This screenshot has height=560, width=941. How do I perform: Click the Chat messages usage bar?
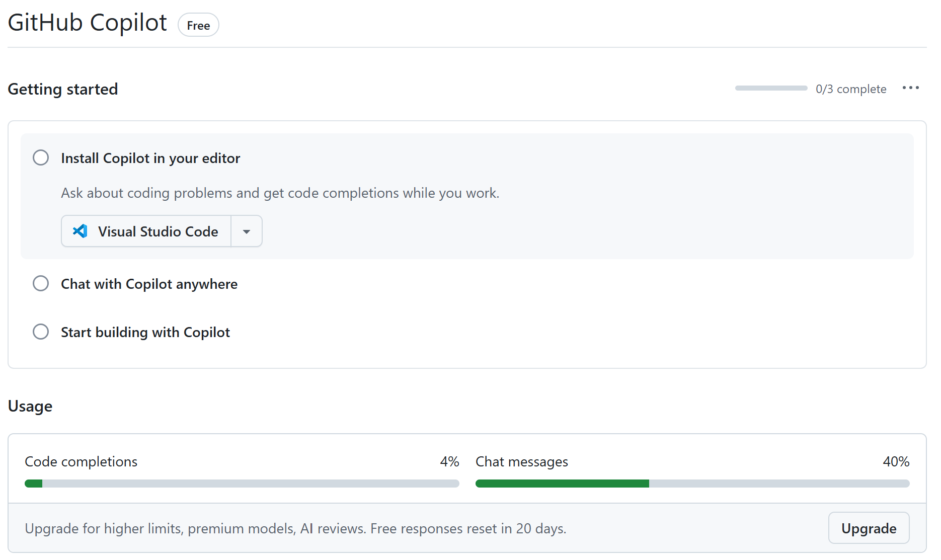[692, 484]
